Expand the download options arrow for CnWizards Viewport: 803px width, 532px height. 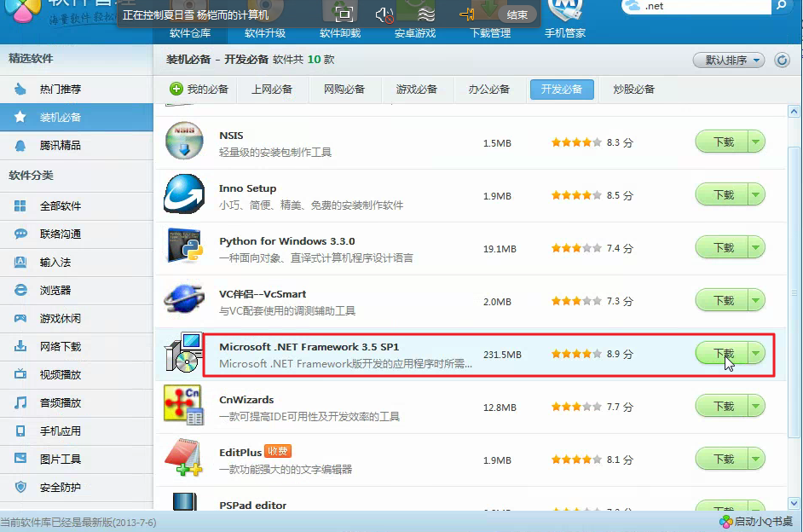pyautogui.click(x=756, y=406)
